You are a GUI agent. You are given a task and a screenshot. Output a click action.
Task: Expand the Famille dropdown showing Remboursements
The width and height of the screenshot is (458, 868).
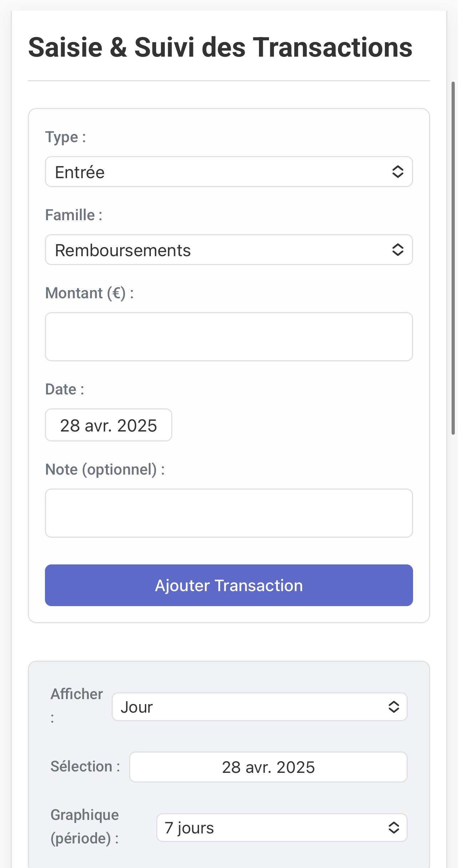click(x=229, y=249)
